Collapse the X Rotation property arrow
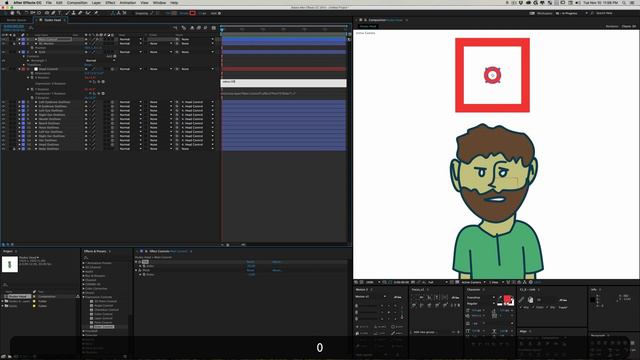This screenshot has height=360, width=640. point(28,78)
